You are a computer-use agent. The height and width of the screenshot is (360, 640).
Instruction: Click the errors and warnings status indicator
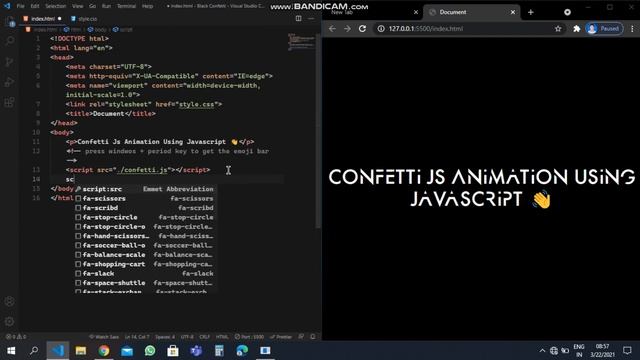(x=16, y=337)
